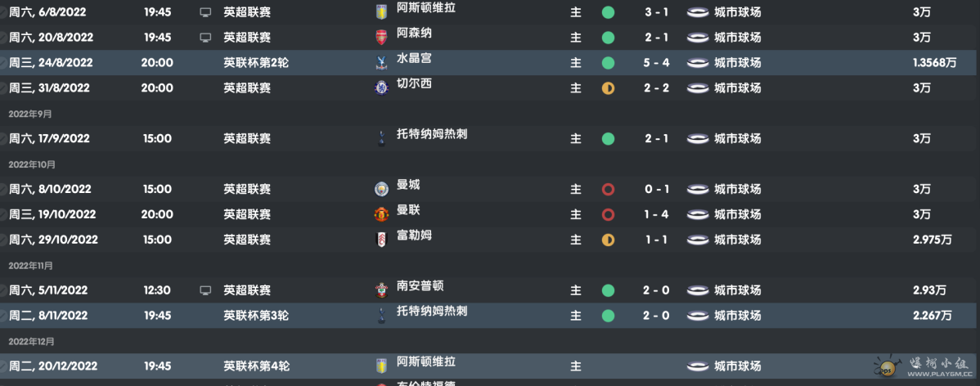Click the 2022年10月 month header

point(32,165)
